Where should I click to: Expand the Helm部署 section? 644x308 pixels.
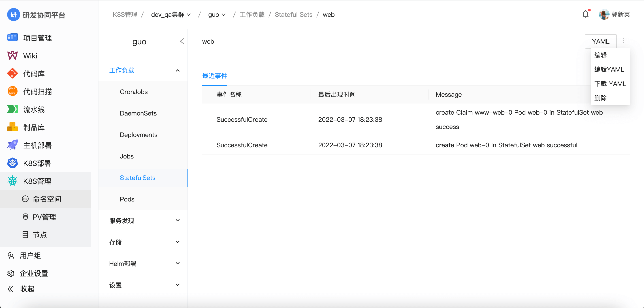177,263
